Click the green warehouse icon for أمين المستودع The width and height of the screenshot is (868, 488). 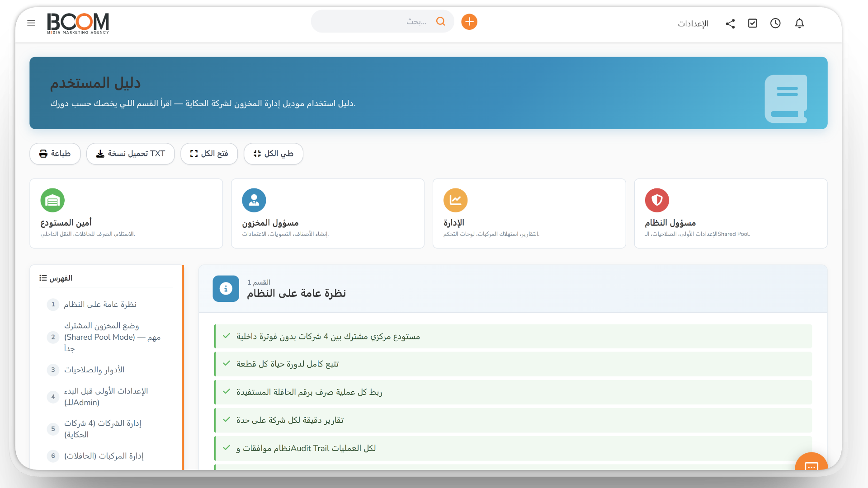(x=52, y=200)
